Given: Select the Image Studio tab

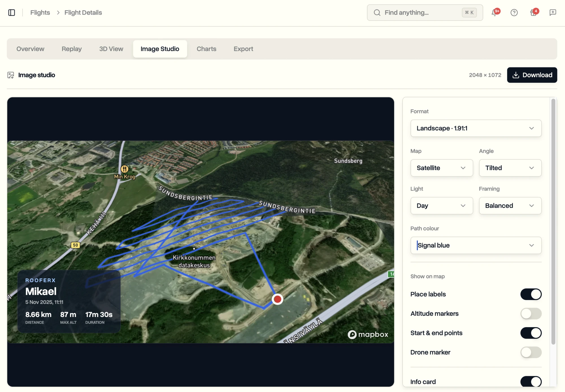Looking at the screenshot, I should pos(160,49).
